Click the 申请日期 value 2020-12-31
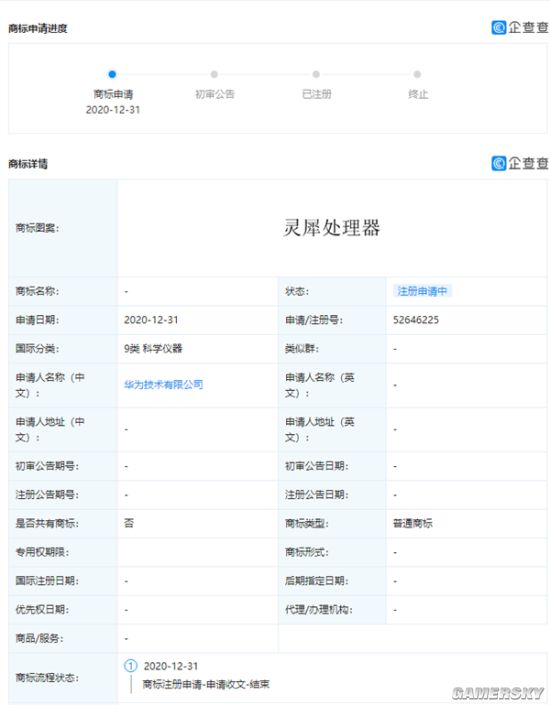Screen dimensions: 550x705 point(151,320)
